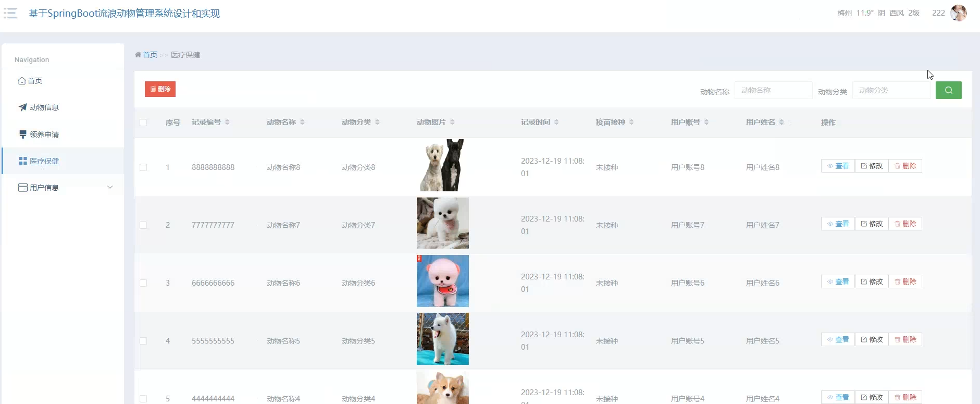The height and width of the screenshot is (404, 980).
Task: Focus the 动物分类 search input
Action: click(891, 90)
